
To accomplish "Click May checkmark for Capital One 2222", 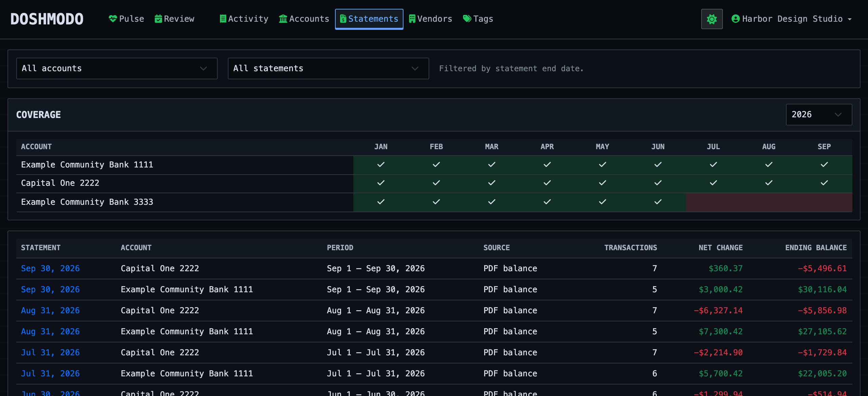I will coord(603,183).
